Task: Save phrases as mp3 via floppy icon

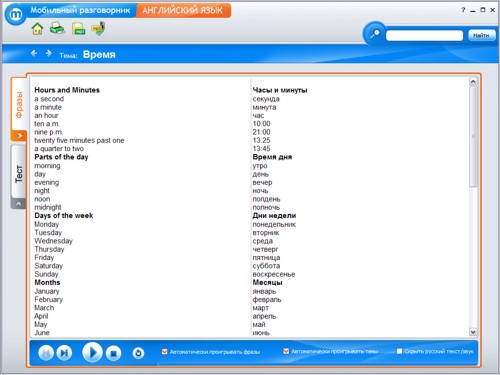Action: tap(78, 29)
